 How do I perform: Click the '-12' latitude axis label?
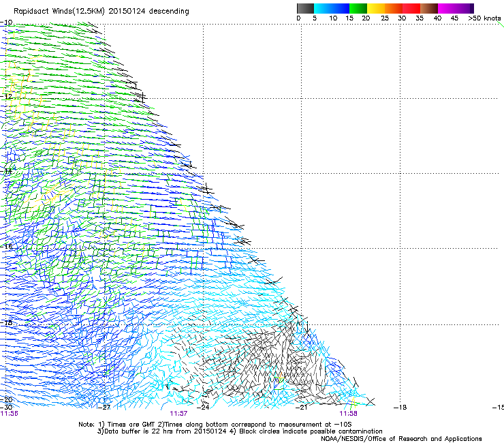[x=6, y=96]
